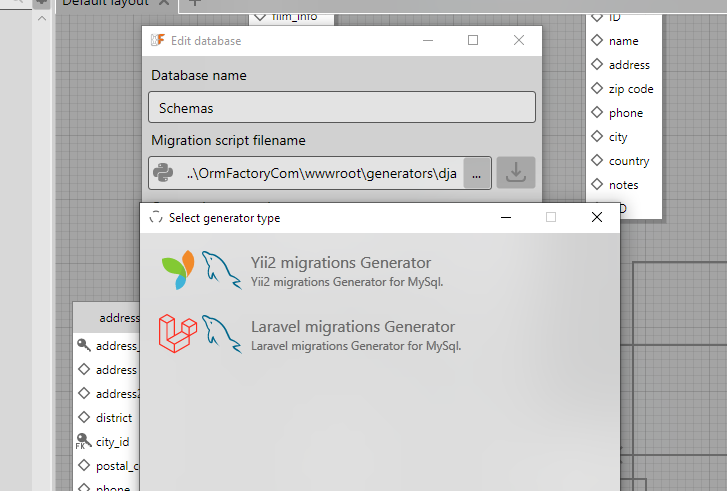This screenshot has width=727, height=491.
Task: Click primary key icon of address_id row
Action: (83, 345)
